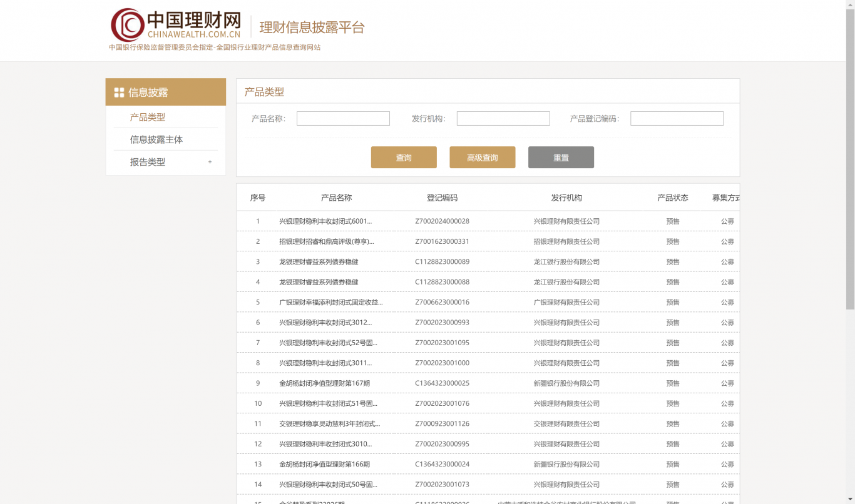This screenshot has height=504, width=855.
Task: Open product 兴银理财稳利丰收封闭式52号固...
Action: (x=329, y=343)
